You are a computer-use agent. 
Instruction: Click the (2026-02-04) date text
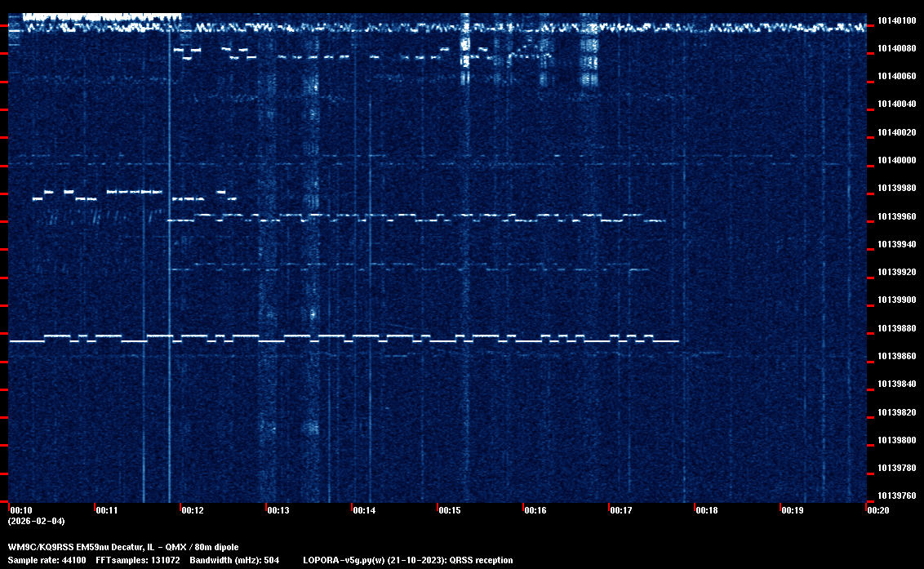pos(36,521)
